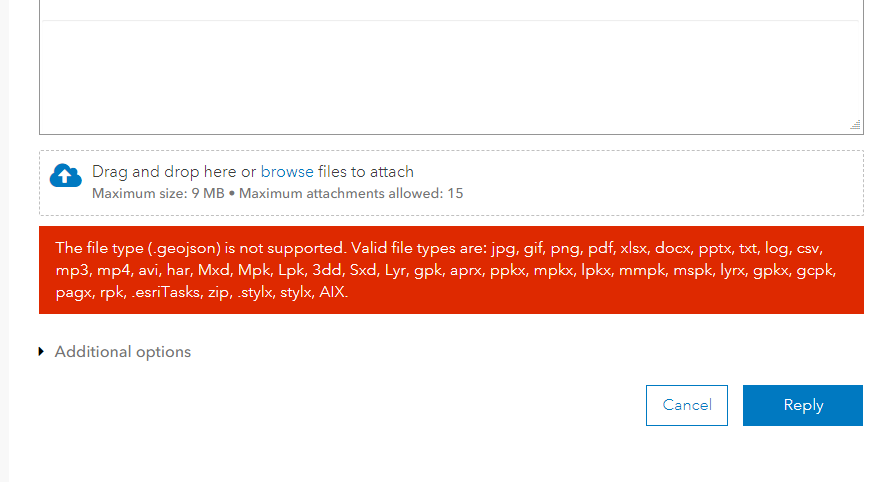Click the dashed attachment drop zone
890x482 pixels.
(650, 183)
